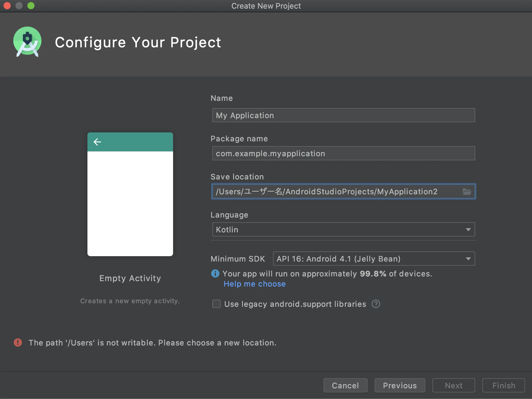The image size is (532, 399).
Task: Click the My Application name field
Action: coord(343,115)
